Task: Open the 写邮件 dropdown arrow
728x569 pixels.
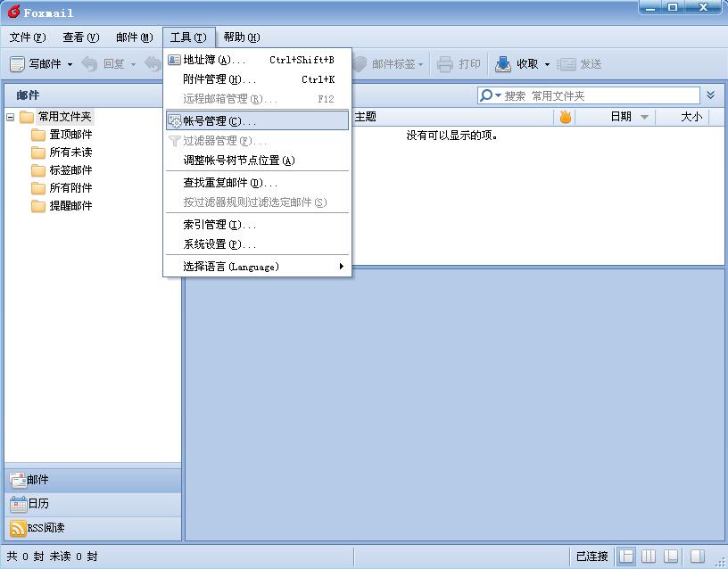Action: coord(70,64)
